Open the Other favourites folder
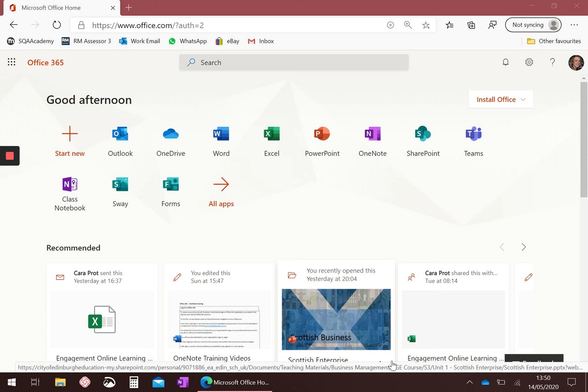 [x=554, y=41]
